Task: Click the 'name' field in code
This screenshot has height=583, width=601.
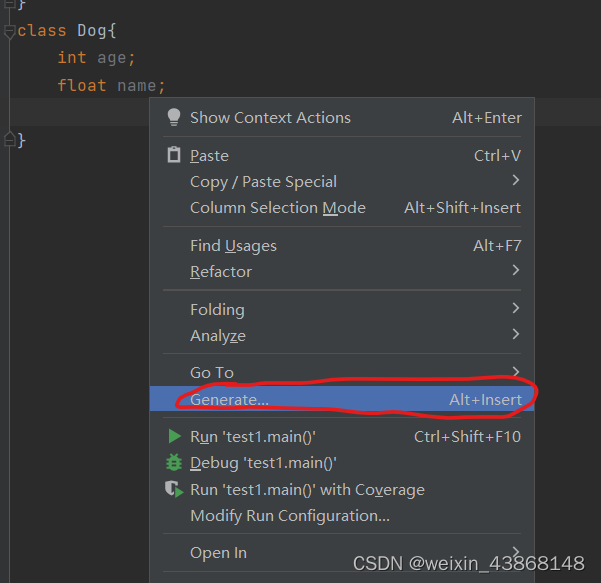Action: (136, 85)
